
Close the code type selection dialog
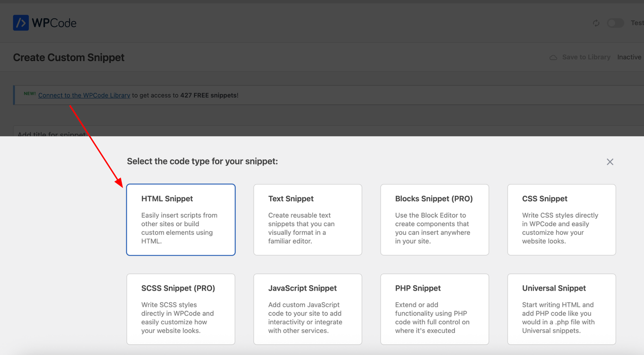[x=610, y=162]
